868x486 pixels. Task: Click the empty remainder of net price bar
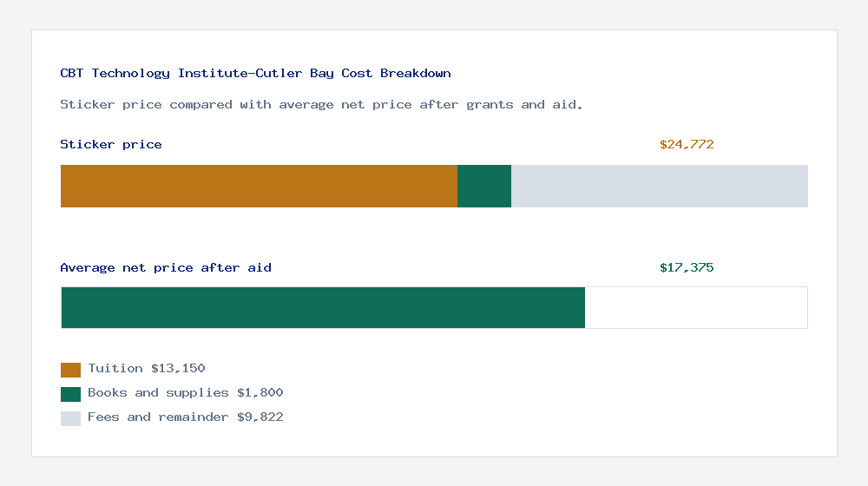tap(696, 308)
